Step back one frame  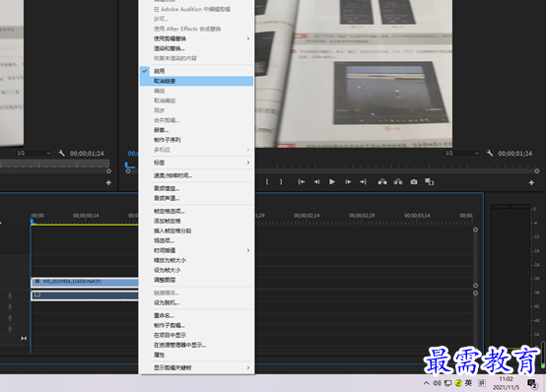tap(316, 182)
